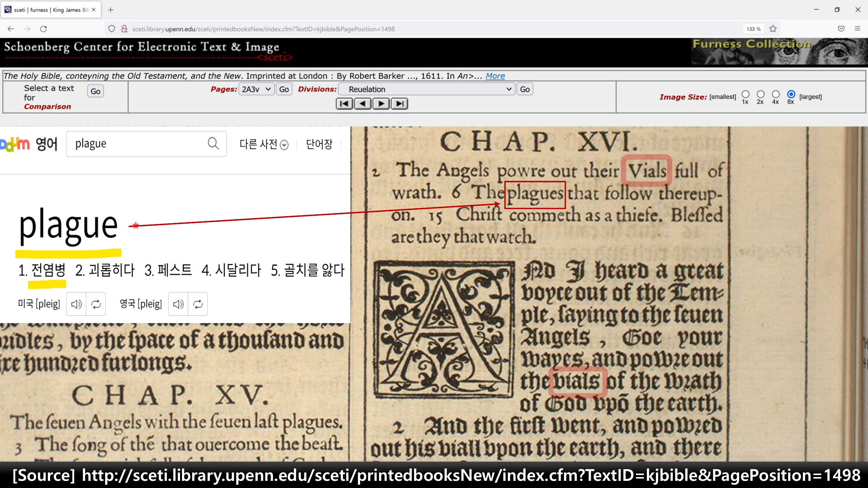The height and width of the screenshot is (488, 868).
Task: Play the American pronunciation of plague
Action: (76, 304)
